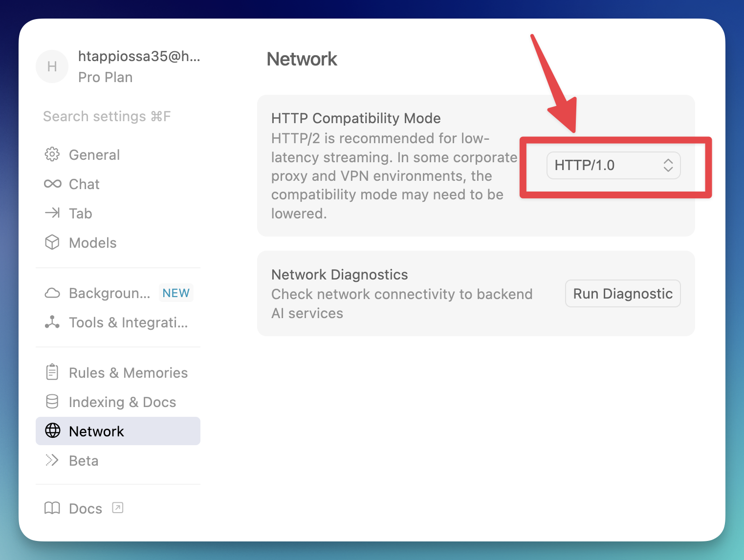Viewport: 744px width, 560px height.
Task: Open the Beta settings section
Action: [x=118, y=460]
